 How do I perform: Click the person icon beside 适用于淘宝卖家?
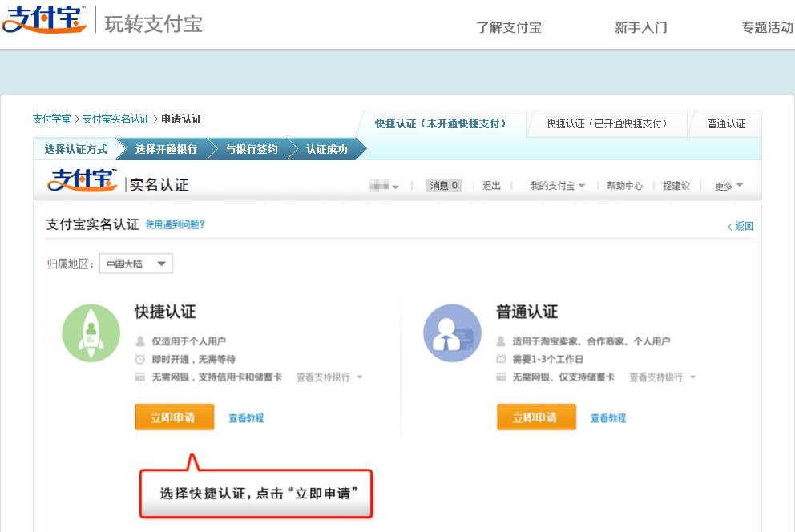coord(501,341)
